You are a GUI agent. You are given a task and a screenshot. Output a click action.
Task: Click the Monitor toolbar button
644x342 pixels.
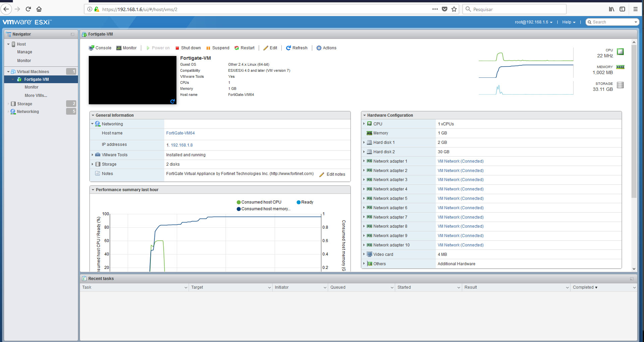click(x=126, y=48)
